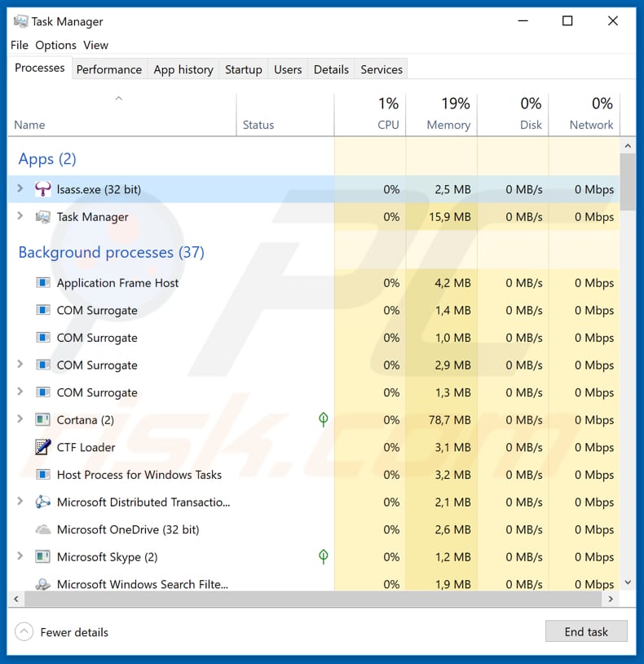Screen dimensions: 644x664
Task: Click the lsass.exe process icon
Action: tap(42, 189)
